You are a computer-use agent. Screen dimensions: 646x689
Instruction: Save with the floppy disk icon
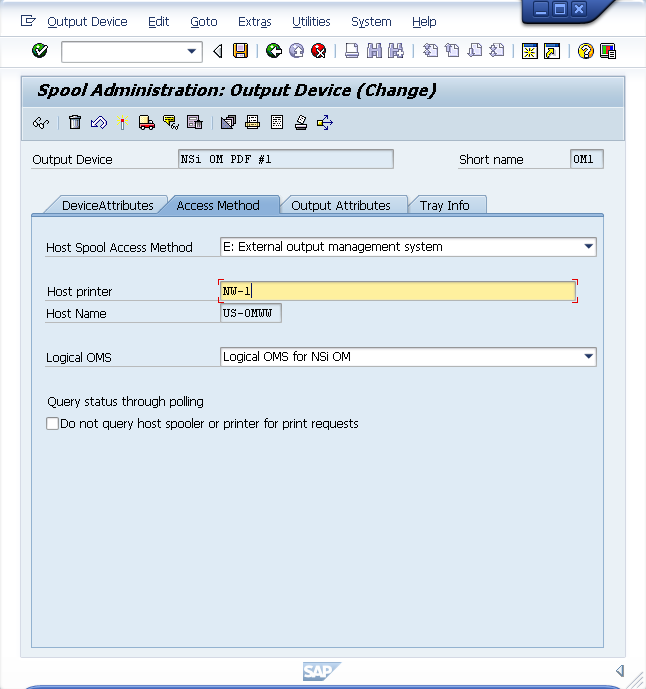pos(240,51)
